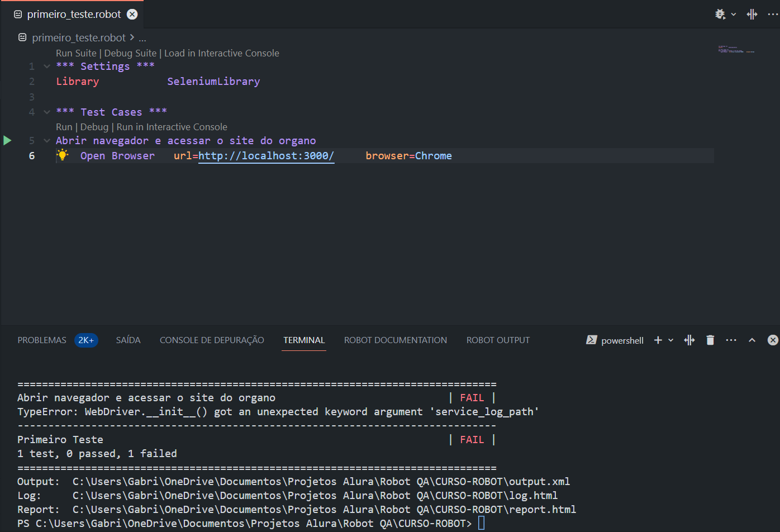Collapse the Test Cases section fold arrow
This screenshot has width=780, height=532.
[x=47, y=112]
